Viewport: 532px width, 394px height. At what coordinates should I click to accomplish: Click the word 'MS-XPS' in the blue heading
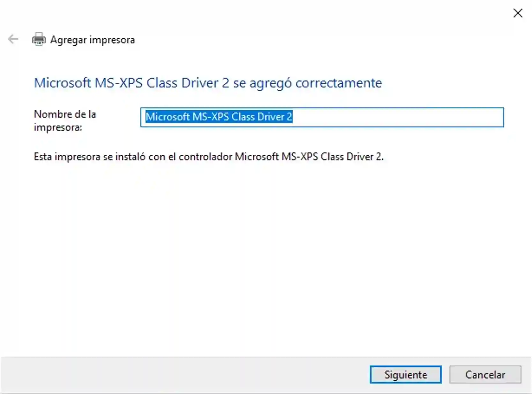(x=119, y=83)
